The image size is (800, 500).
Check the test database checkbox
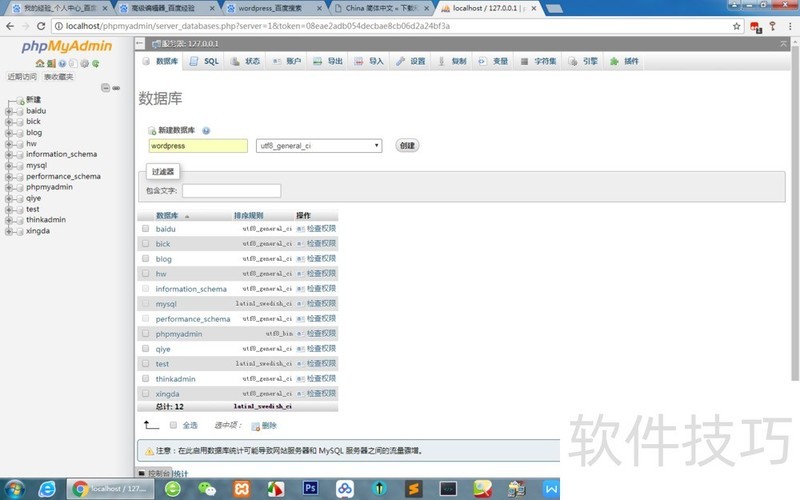[x=145, y=364]
